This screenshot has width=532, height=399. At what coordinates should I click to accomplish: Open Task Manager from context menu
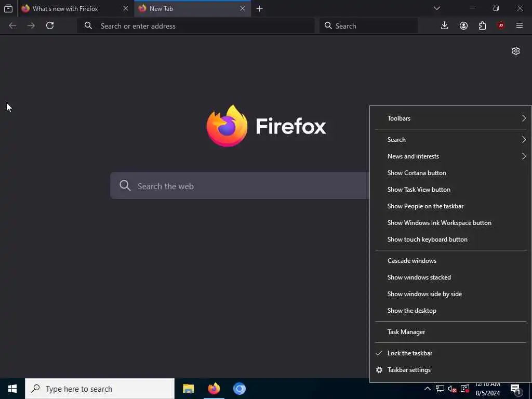pyautogui.click(x=450, y=332)
